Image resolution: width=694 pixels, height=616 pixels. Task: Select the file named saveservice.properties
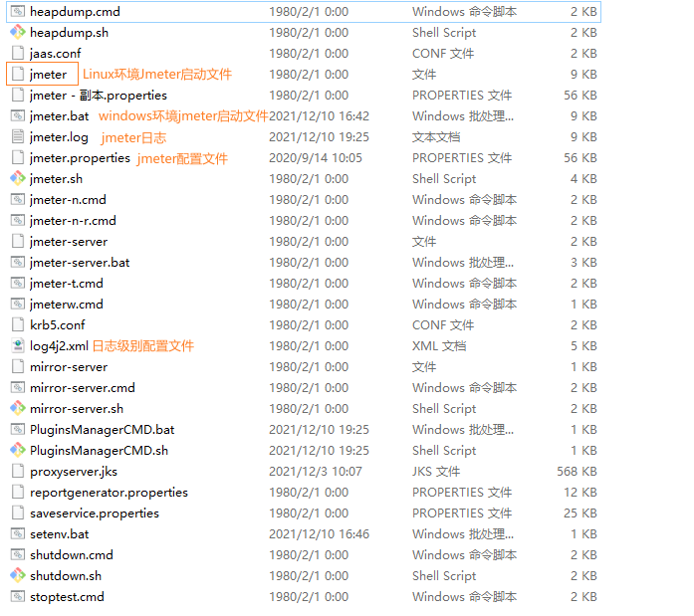[x=95, y=513]
